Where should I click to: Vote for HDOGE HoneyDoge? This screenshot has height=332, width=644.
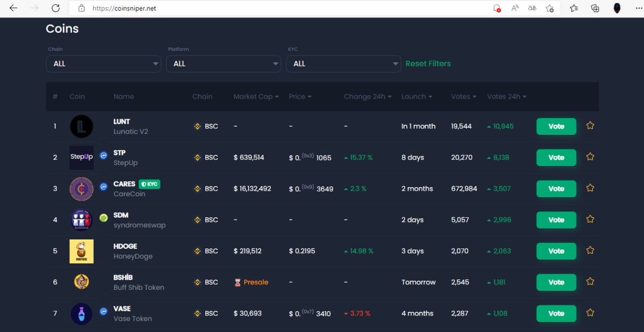coord(556,251)
